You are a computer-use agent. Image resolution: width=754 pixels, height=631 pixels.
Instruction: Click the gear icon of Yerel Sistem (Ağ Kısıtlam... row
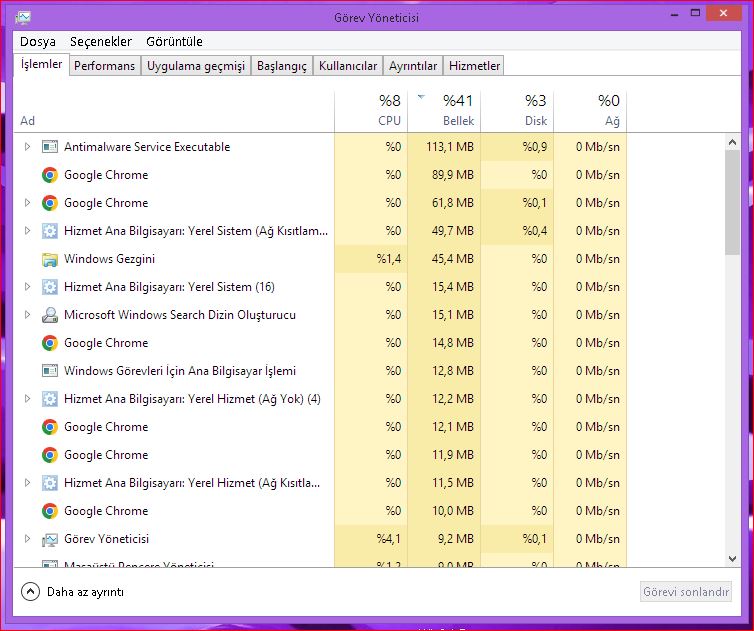point(50,231)
